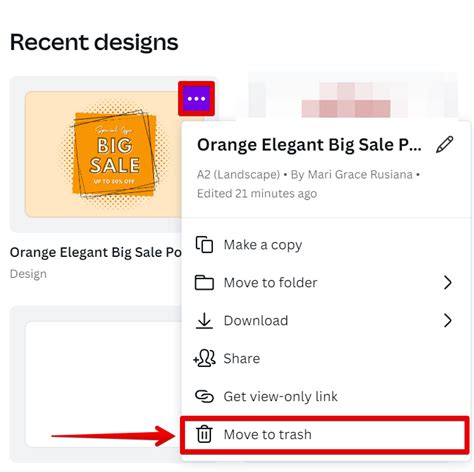
Task: Click the Orange Elegant Big Sale Po title below thumbnail
Action: (96, 252)
